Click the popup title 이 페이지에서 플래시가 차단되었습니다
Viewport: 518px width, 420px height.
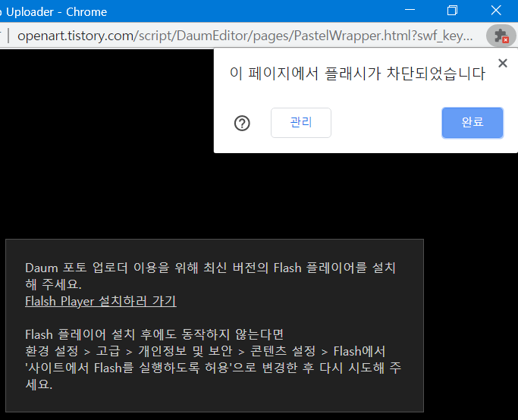point(357,74)
